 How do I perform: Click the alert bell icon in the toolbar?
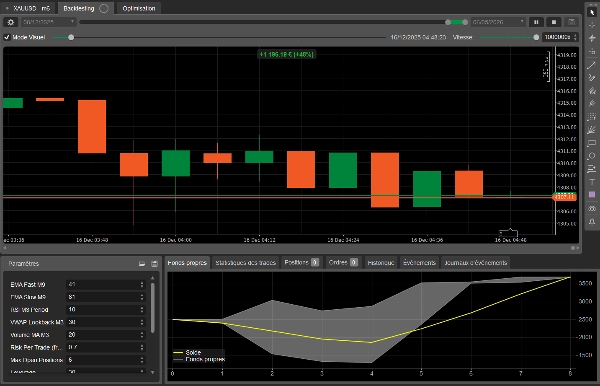click(592, 222)
